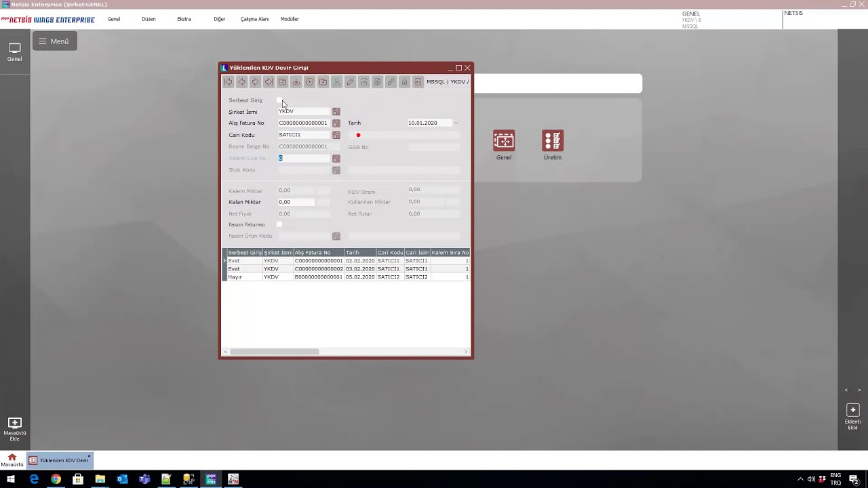Viewport: 868px width, 488px height.
Task: Click the Alış Fatura No column header
Action: pyautogui.click(x=319, y=253)
